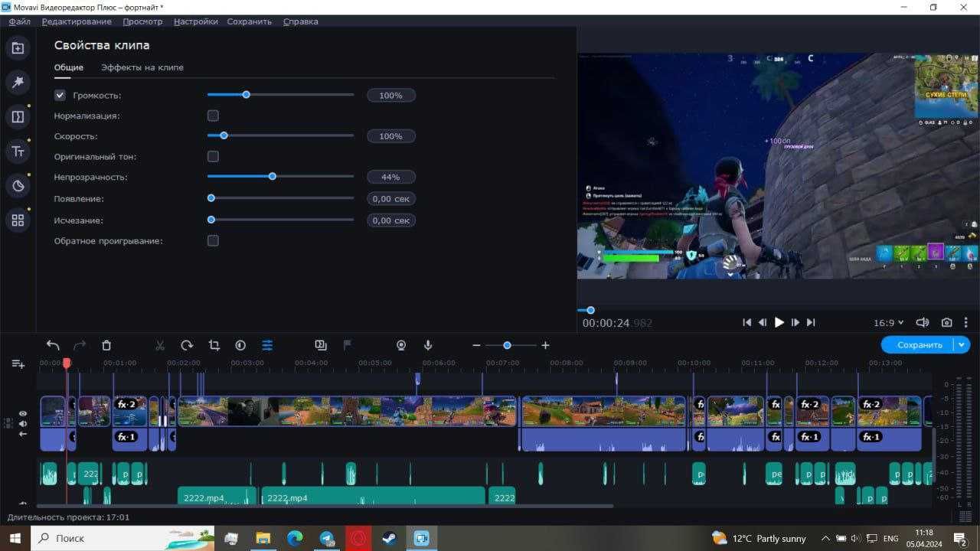Open the Transition wizard icon
Screen dimensions: 980x551
[321, 345]
